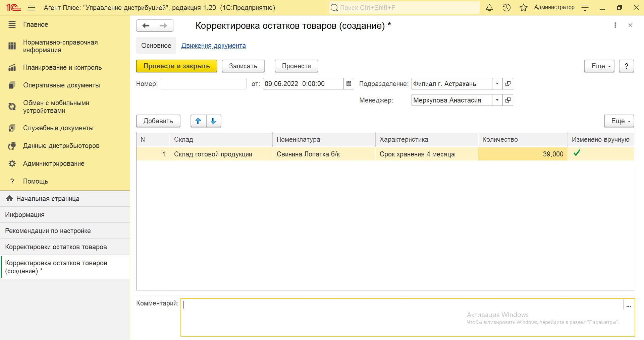Move row up with blue arrow
This screenshot has width=644, height=340.
pos(198,121)
